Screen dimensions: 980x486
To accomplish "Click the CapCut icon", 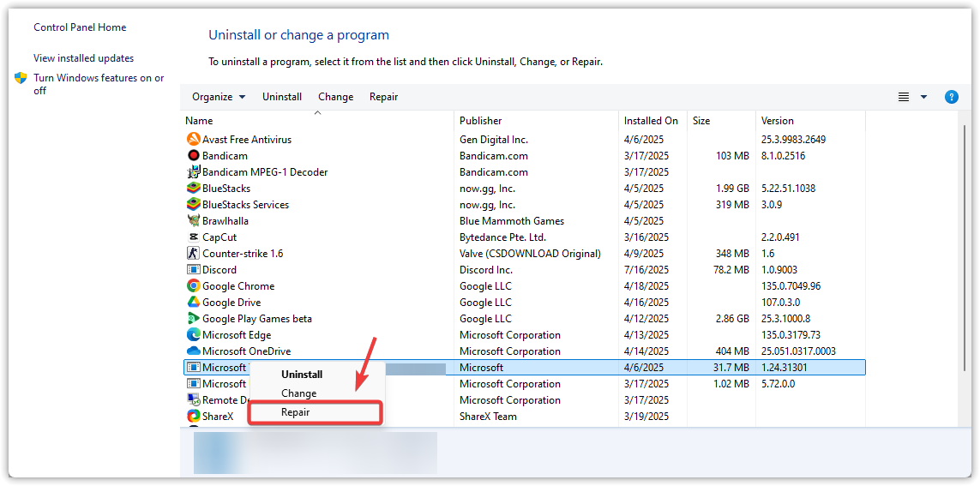I will 193,237.
